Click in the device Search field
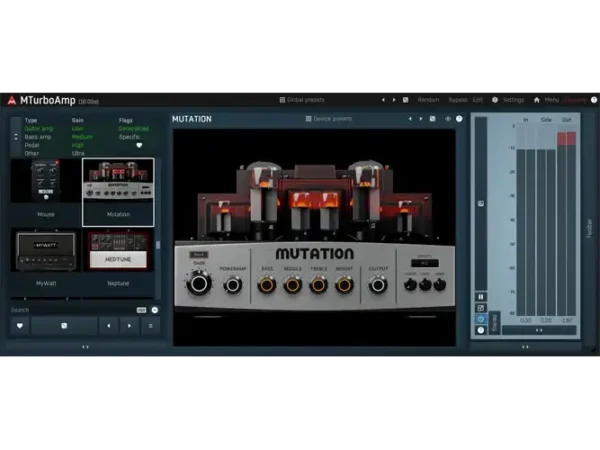Image resolution: width=600 pixels, height=450 pixels. coord(73,310)
